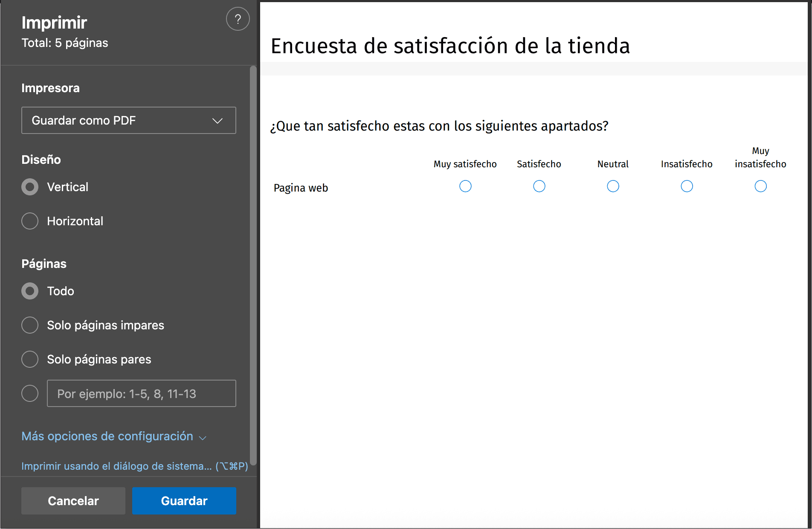The width and height of the screenshot is (812, 529).
Task: Select Vertical page orientation
Action: [x=30, y=187]
